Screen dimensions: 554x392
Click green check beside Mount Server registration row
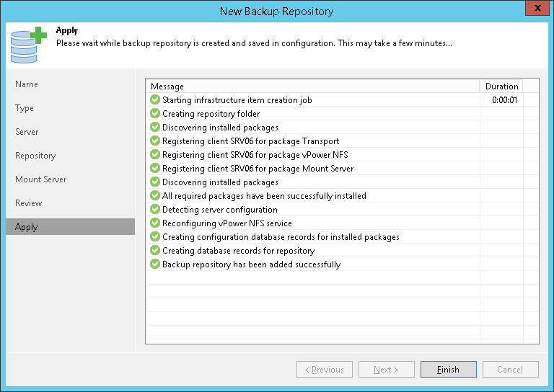click(x=155, y=169)
